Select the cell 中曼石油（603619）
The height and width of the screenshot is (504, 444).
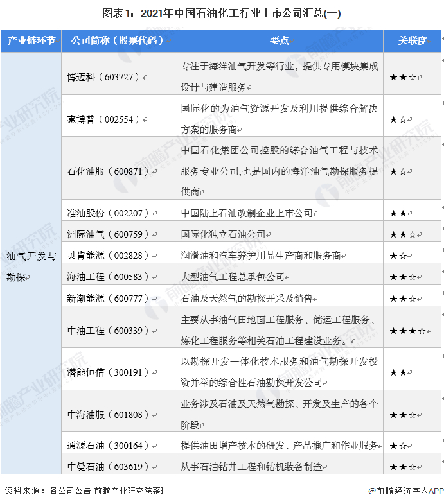[x=118, y=464]
